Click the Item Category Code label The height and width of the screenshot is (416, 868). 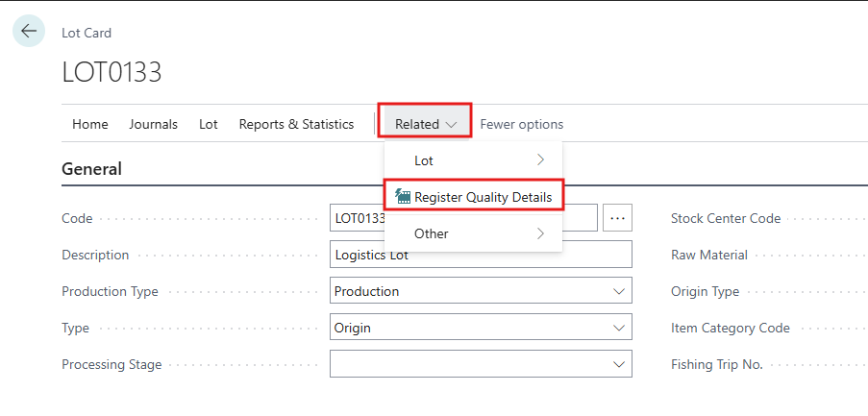(x=731, y=328)
